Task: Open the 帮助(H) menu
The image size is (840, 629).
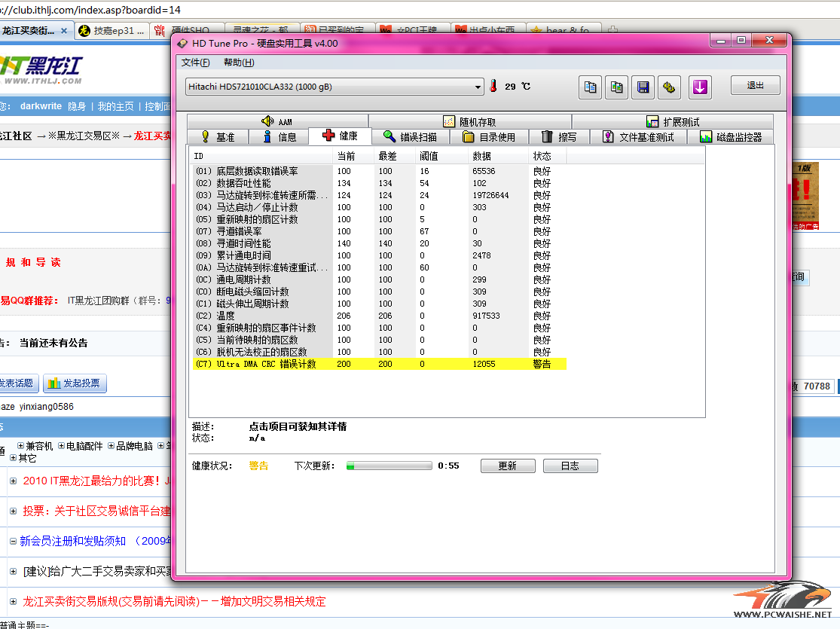Action: 239,63
